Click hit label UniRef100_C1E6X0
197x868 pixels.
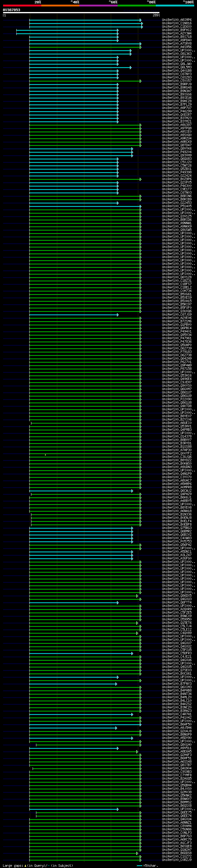tap(177, 26)
